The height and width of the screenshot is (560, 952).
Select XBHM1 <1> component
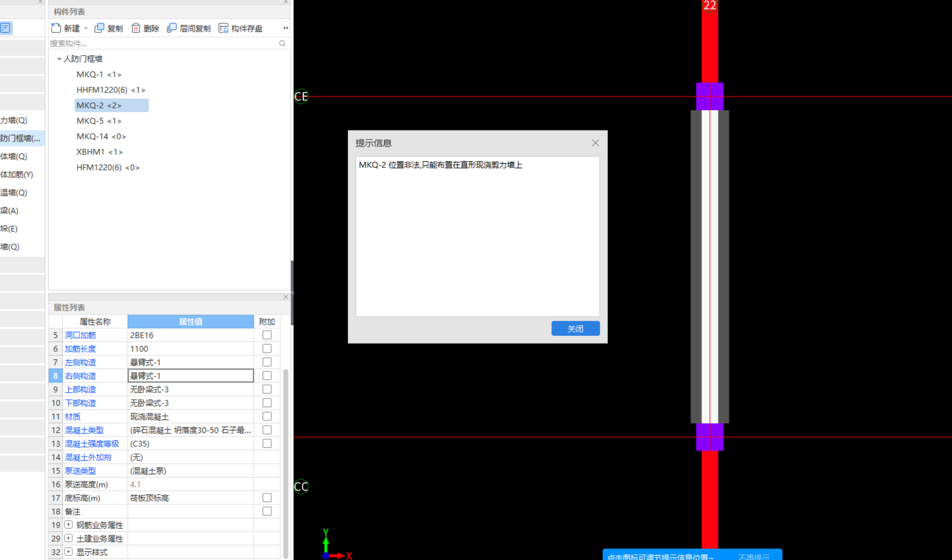[x=99, y=152]
